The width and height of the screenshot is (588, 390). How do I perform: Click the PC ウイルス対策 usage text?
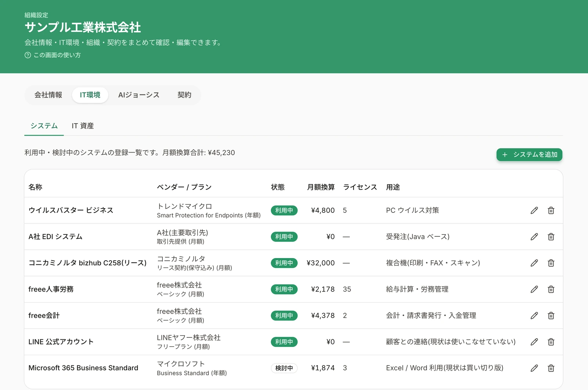coord(412,210)
